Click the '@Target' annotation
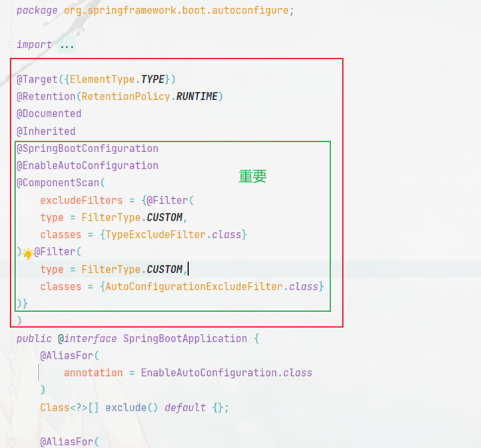This screenshot has width=481, height=448. 37,79
